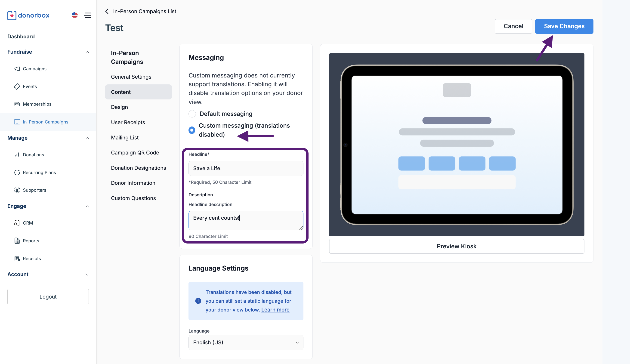Select the Default messaging radio button

pos(192,114)
